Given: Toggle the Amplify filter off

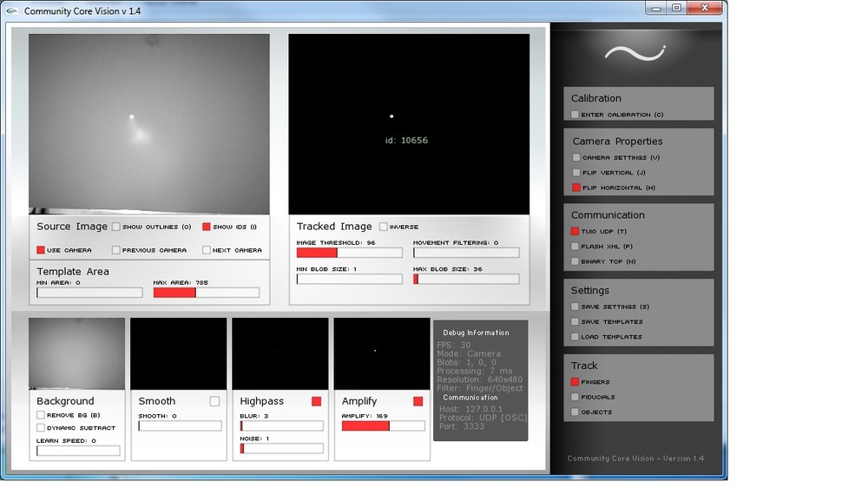Looking at the screenshot, I should coord(418,401).
